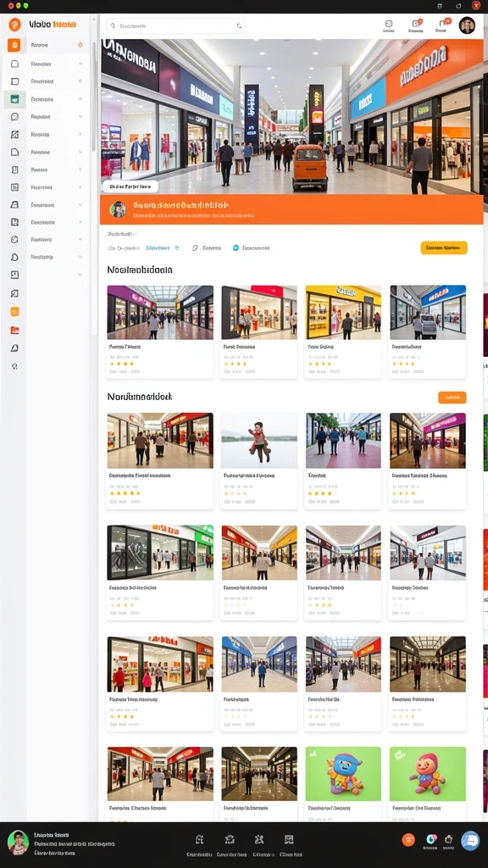Click the orange round icon in bottom bar
Screen dimensions: 488x868
(x=408, y=840)
